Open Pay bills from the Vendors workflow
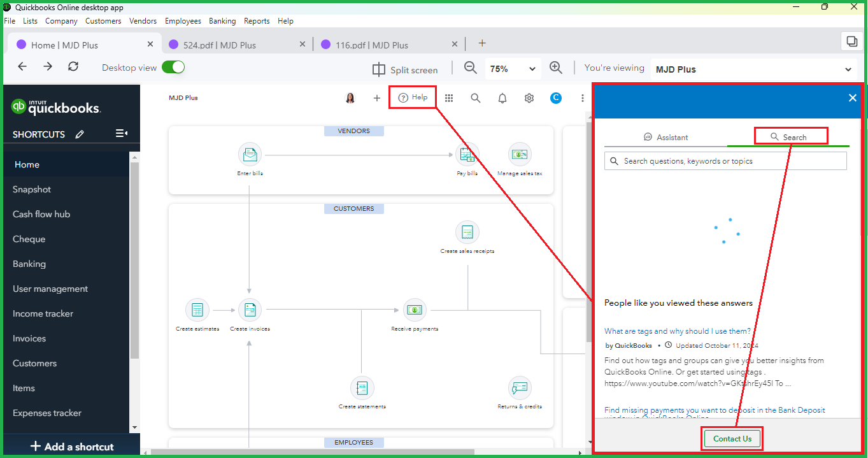 pyautogui.click(x=467, y=154)
